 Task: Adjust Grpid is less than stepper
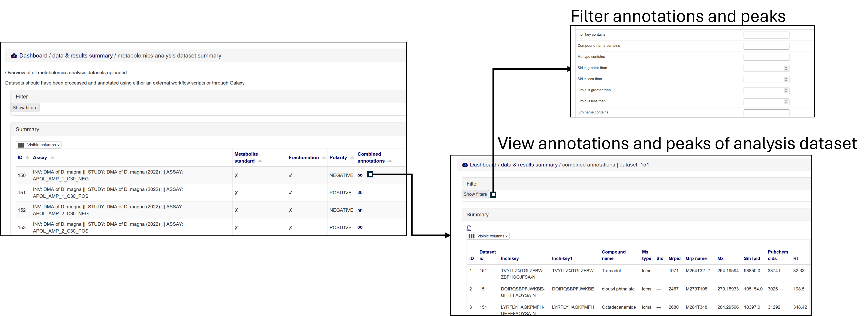pos(786,102)
